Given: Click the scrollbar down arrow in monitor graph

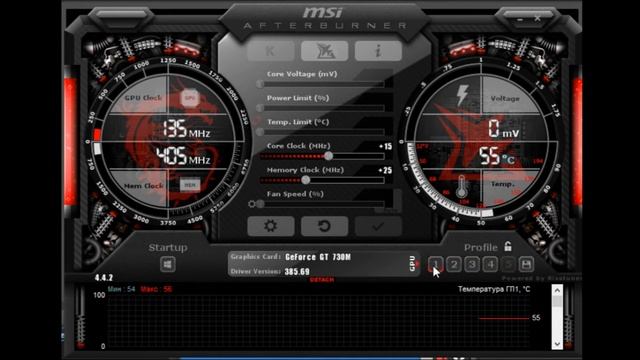Looking at the screenshot, I should coord(557,344).
